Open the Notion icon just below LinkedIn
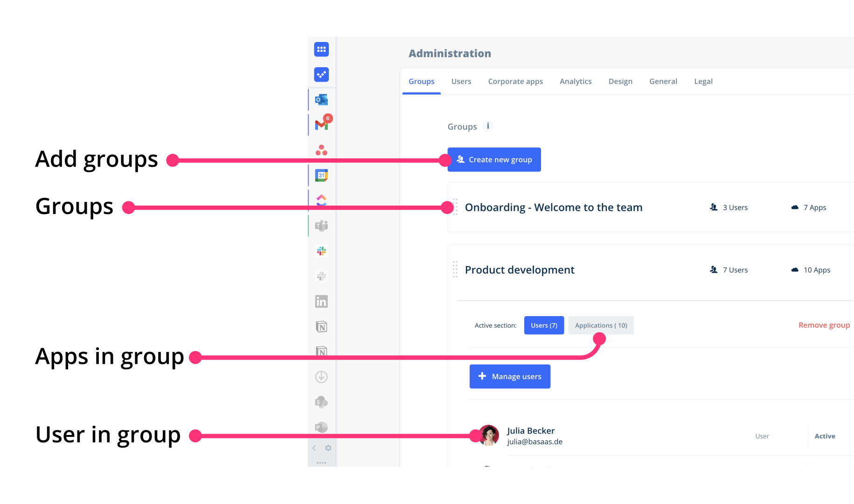Viewport: 854px width, 504px height. click(x=321, y=327)
